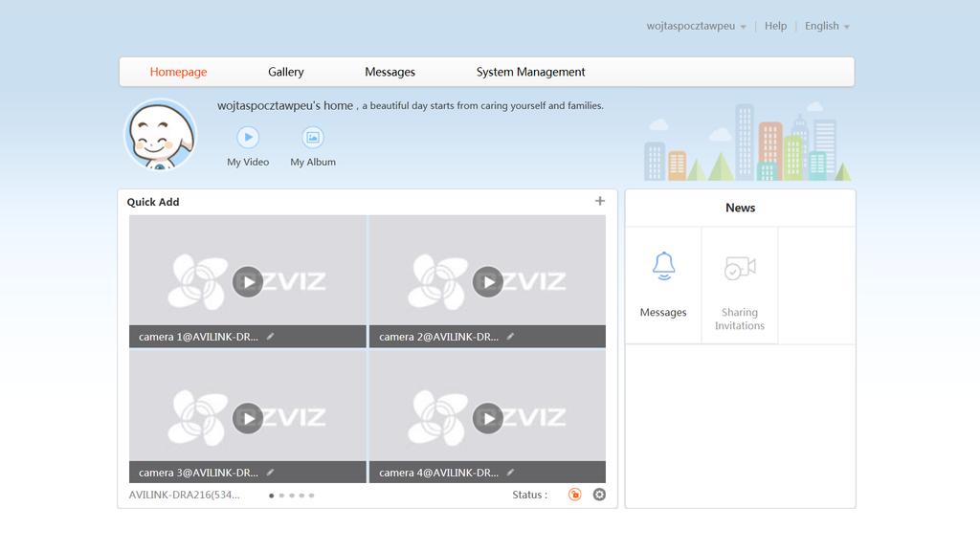Open the My Album icon
This screenshot has width=980, height=551.
[x=313, y=138]
